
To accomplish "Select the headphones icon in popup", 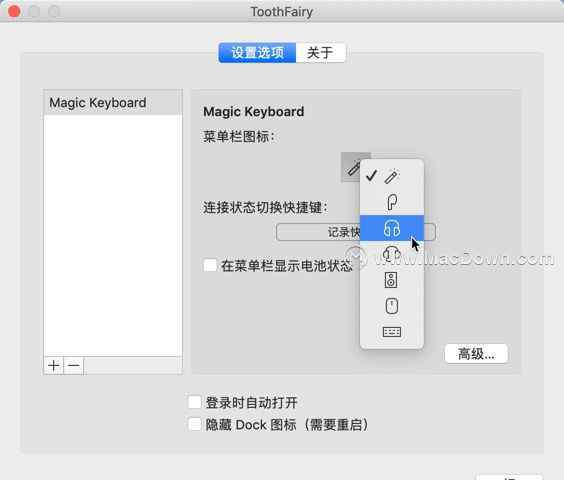I will tap(391, 228).
